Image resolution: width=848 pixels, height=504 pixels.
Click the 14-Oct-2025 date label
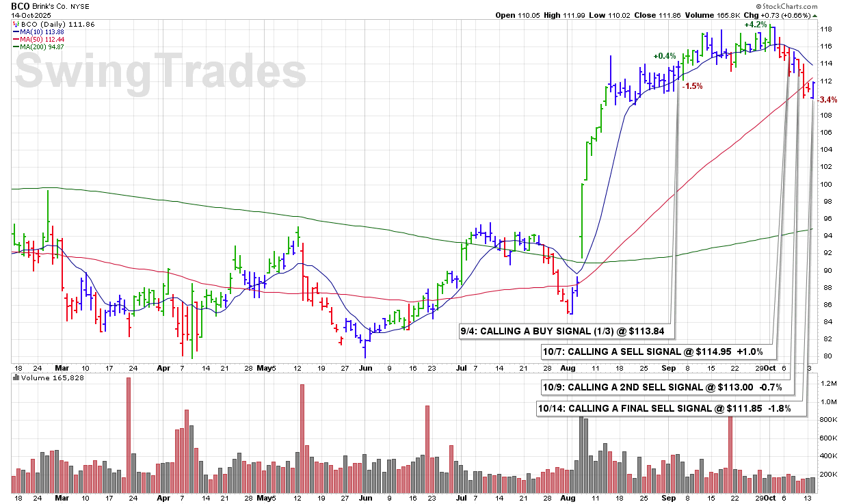tap(30, 14)
